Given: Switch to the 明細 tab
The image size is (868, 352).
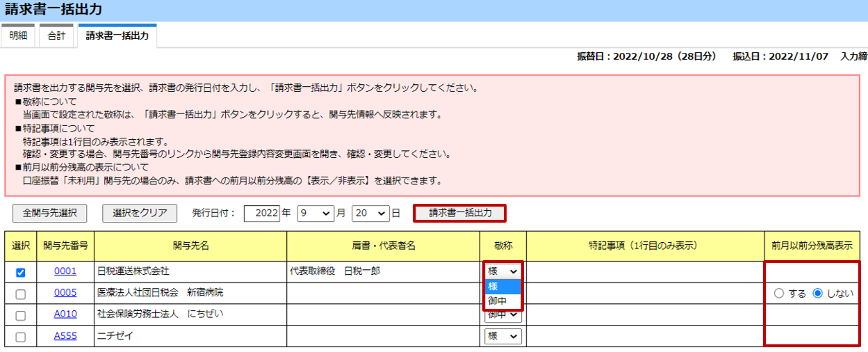Looking at the screenshot, I should pyautogui.click(x=19, y=36).
